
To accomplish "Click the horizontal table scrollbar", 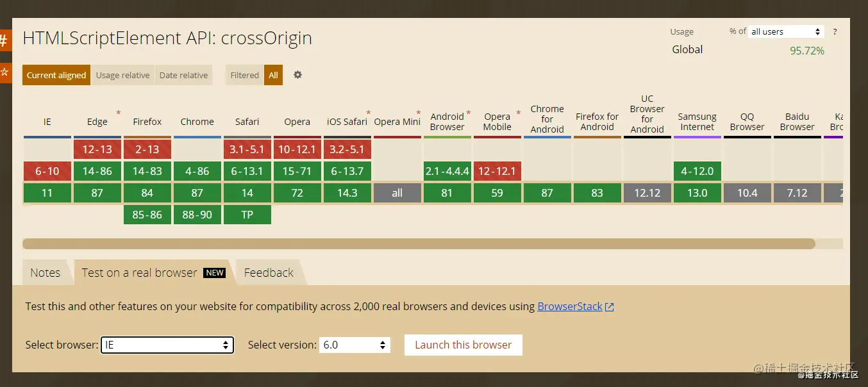I will 419,243.
